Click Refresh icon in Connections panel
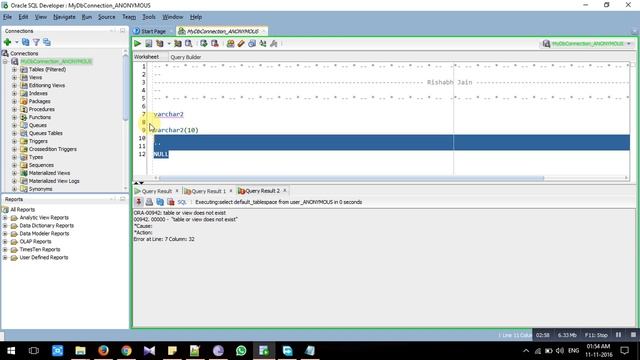The width and height of the screenshot is (640, 360). (x=26, y=42)
